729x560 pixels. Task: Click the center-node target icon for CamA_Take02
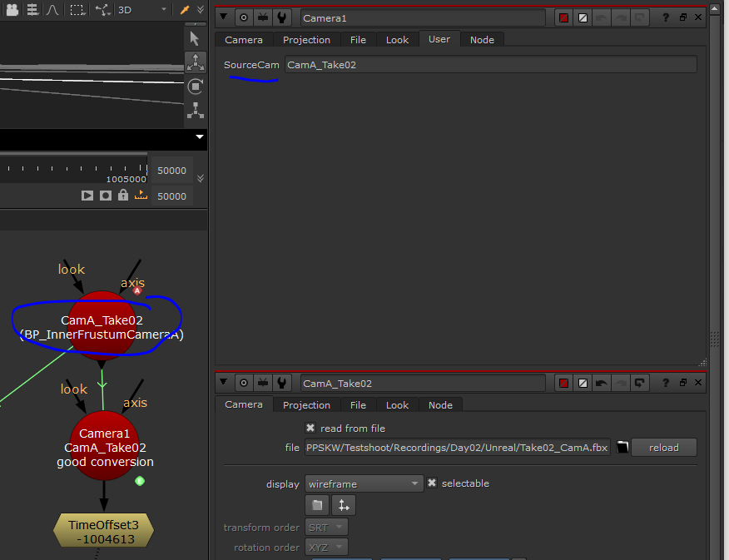[x=244, y=383]
